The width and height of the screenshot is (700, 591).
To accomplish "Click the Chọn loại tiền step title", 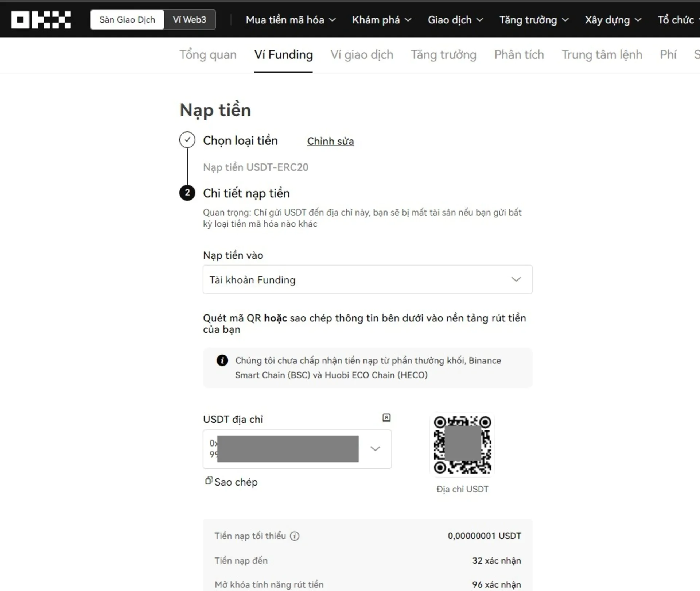I will tap(240, 141).
